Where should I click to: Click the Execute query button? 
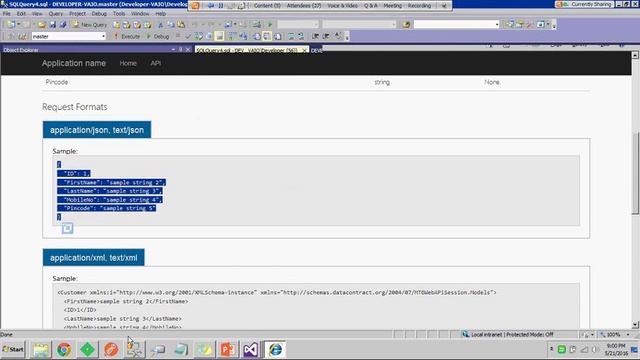[x=127, y=36]
